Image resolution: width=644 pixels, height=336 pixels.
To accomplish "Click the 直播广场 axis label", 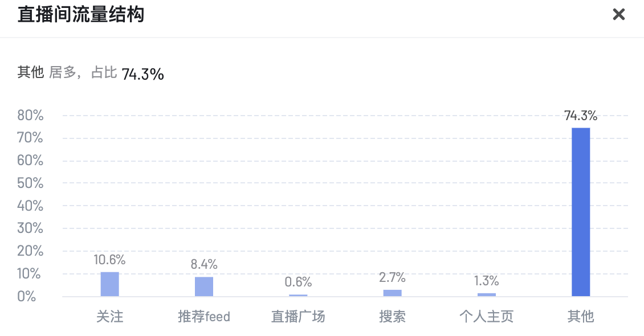I will (298, 316).
